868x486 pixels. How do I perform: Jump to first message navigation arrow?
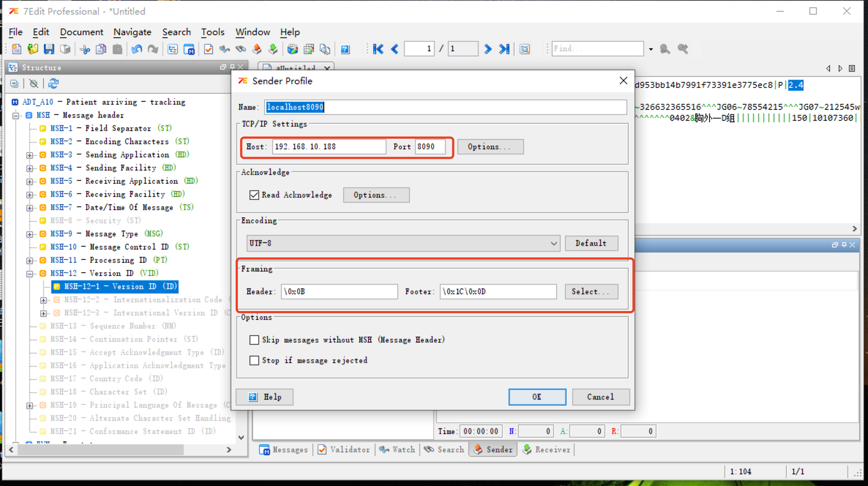click(x=378, y=49)
